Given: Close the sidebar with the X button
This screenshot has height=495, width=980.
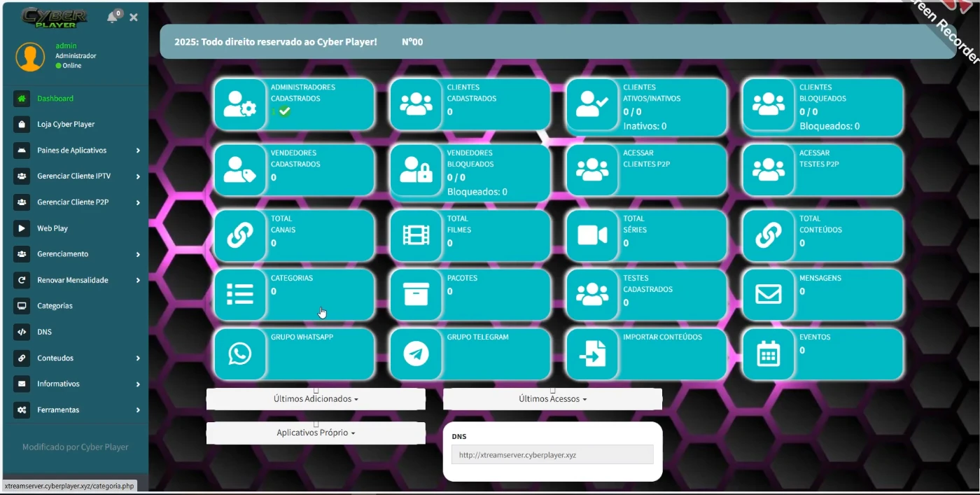Looking at the screenshot, I should click(x=134, y=18).
